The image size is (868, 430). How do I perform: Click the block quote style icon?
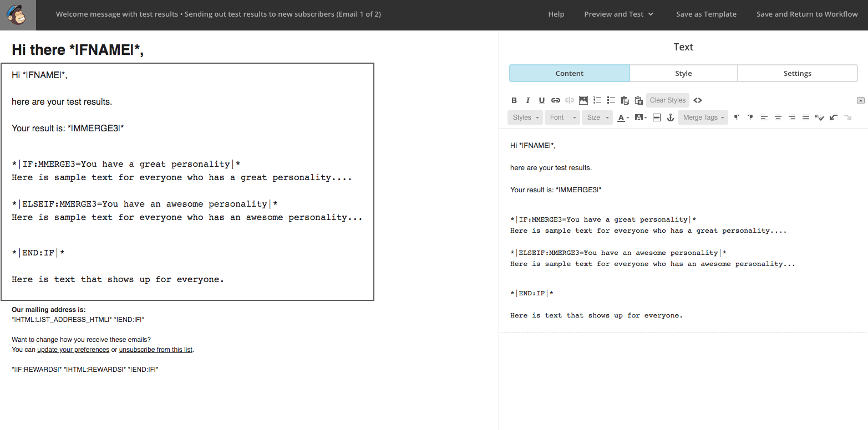tap(657, 117)
